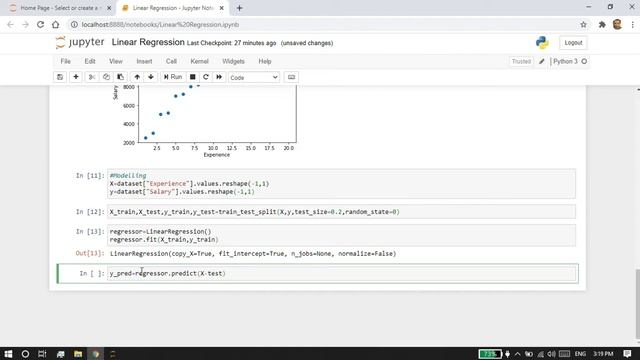Close the Home Page browser tab
The image size is (640, 360).
click(109, 8)
